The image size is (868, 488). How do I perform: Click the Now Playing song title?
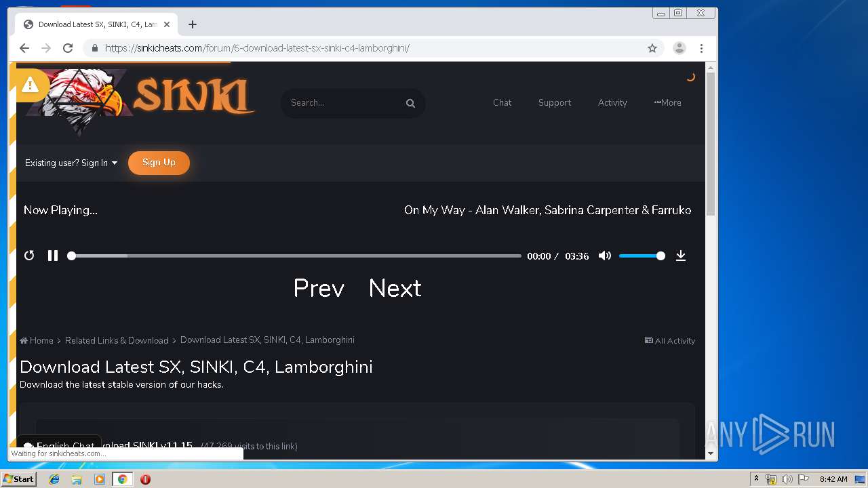[x=547, y=210]
